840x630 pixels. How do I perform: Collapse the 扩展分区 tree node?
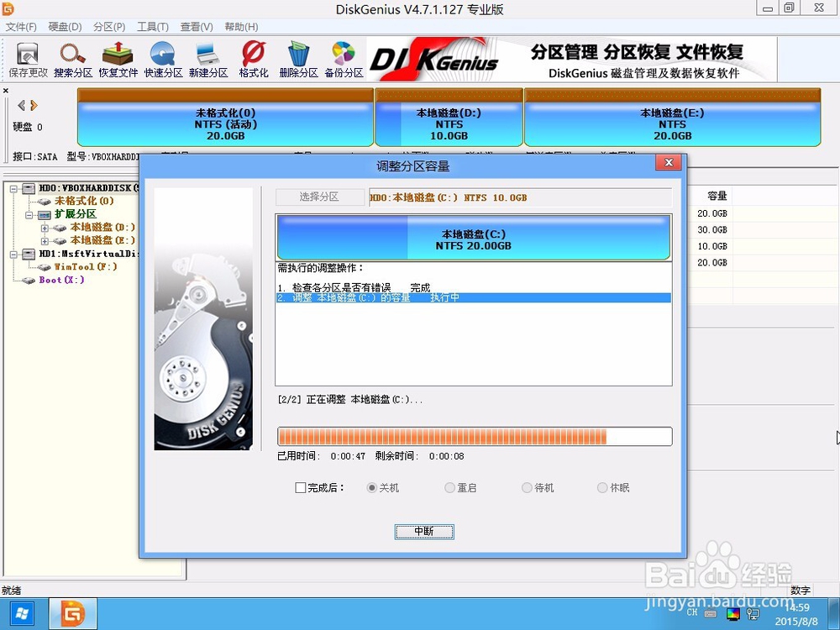[29, 215]
